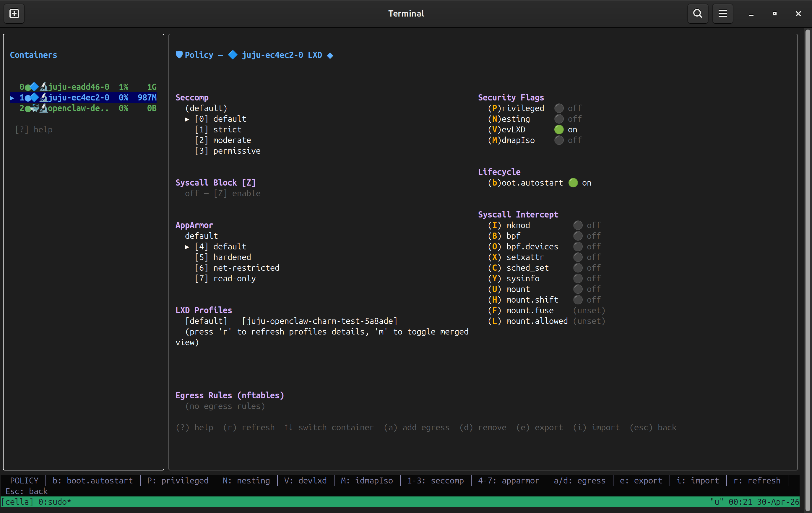
Task: Click the arrow marker beside seccomp [0] default
Action: tap(187, 119)
